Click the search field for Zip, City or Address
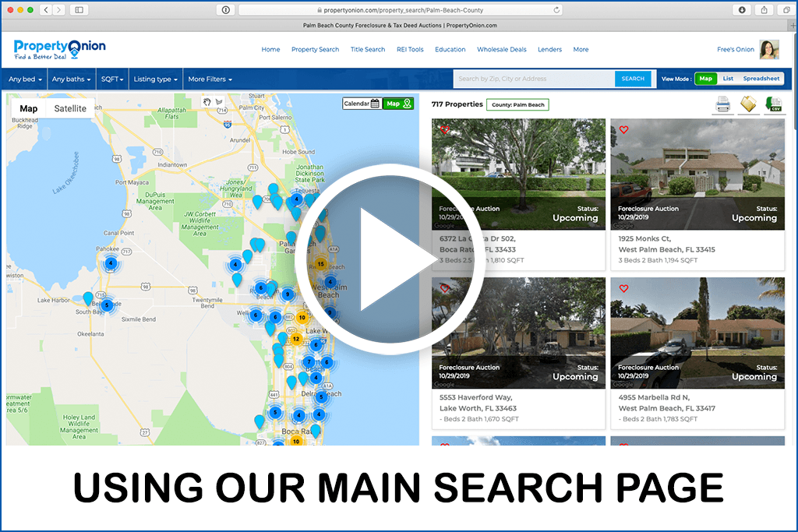Image resolution: width=798 pixels, height=532 pixels. (x=530, y=78)
